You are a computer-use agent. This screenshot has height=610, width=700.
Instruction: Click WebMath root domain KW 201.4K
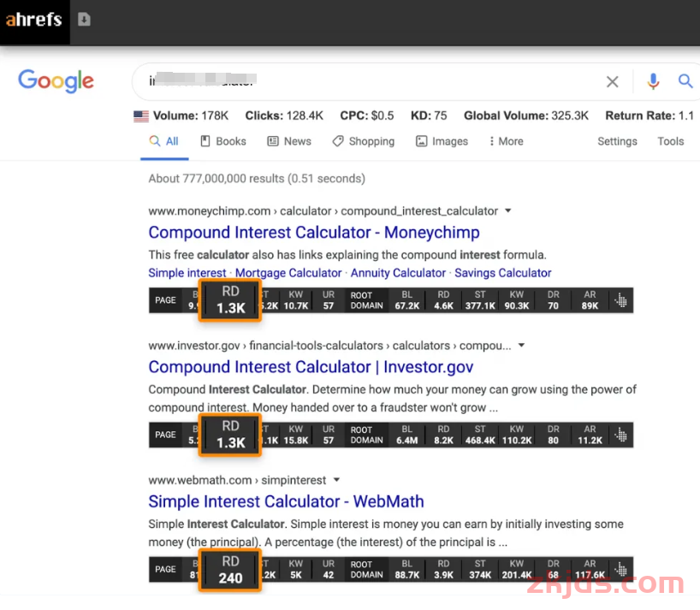click(x=517, y=575)
